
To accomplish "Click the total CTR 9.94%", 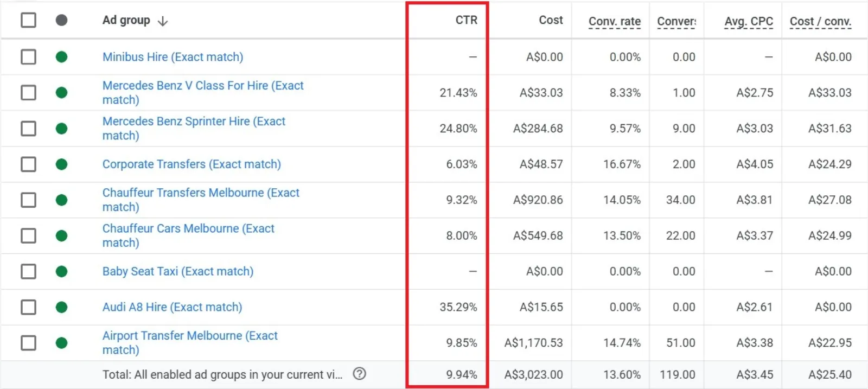I will tap(462, 374).
